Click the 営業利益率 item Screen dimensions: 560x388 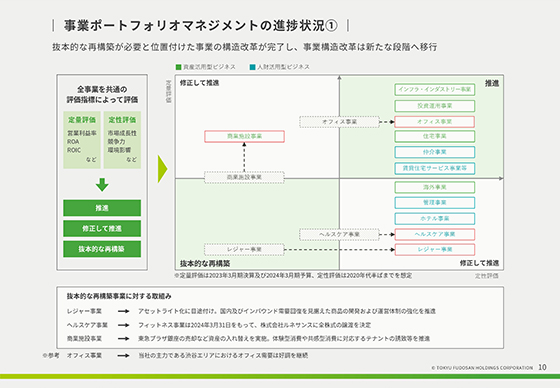(x=82, y=133)
